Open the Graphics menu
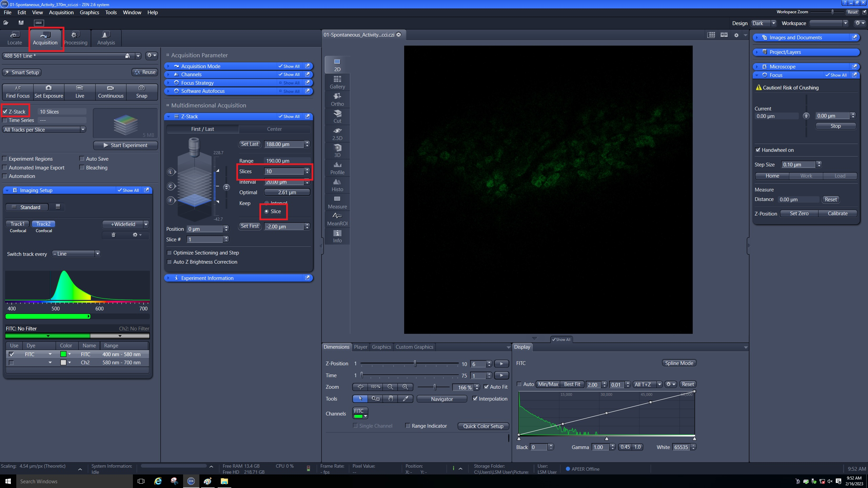Screen dimensions: 868x488 tap(89, 12)
